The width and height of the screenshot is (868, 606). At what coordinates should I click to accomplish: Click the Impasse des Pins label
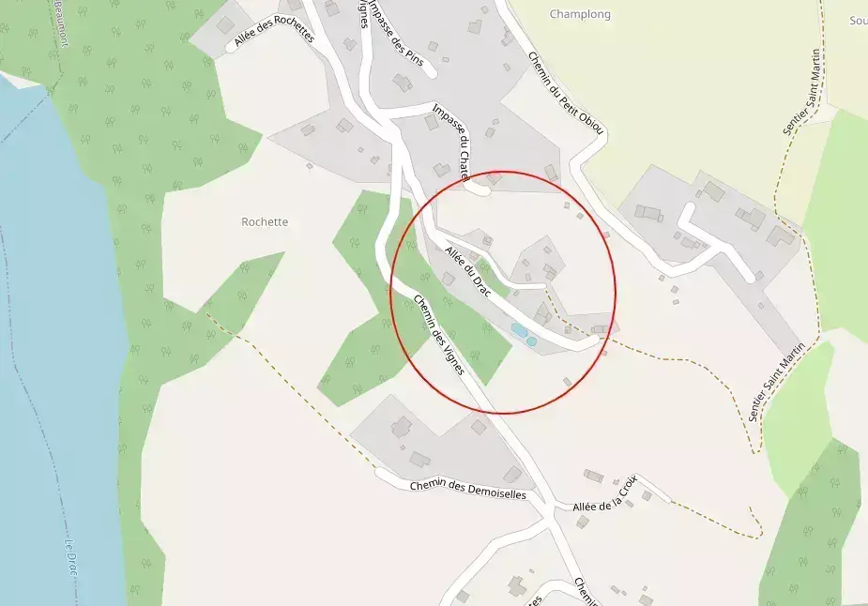[x=396, y=33]
